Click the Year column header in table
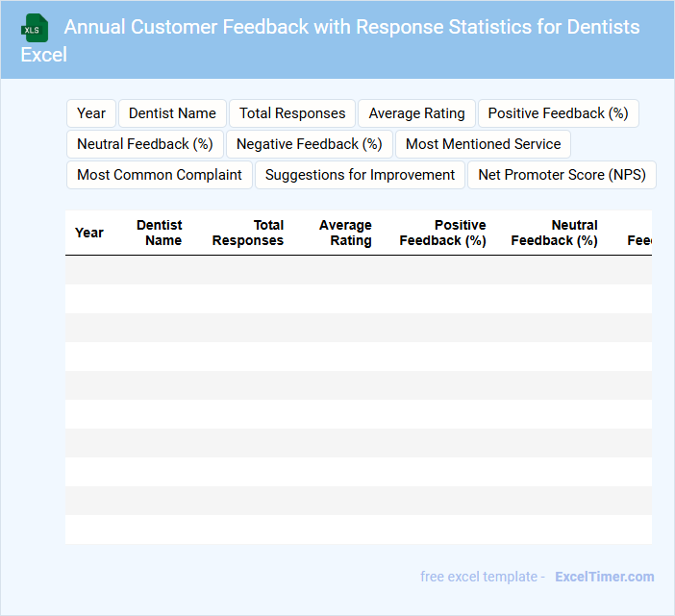The height and width of the screenshot is (616, 675). [x=89, y=233]
